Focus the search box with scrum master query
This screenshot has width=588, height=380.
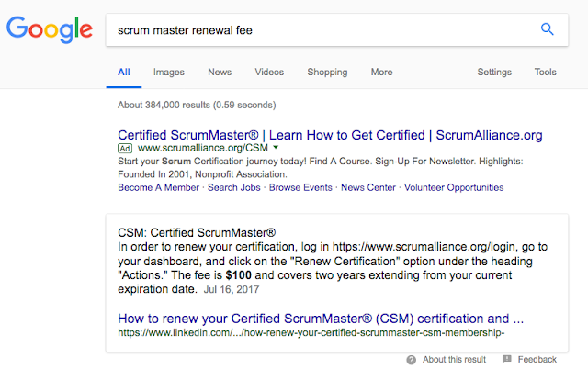322,30
